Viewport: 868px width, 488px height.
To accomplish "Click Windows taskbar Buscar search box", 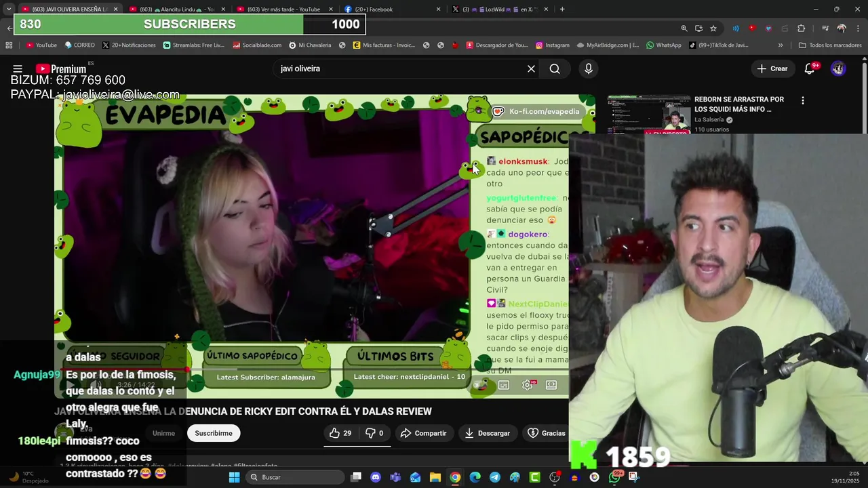I will pyautogui.click(x=294, y=477).
